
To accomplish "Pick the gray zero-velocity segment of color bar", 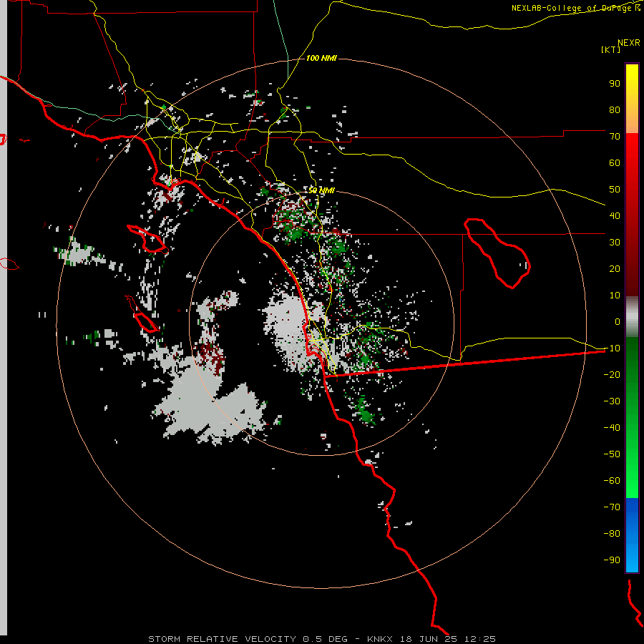I will click(x=632, y=317).
